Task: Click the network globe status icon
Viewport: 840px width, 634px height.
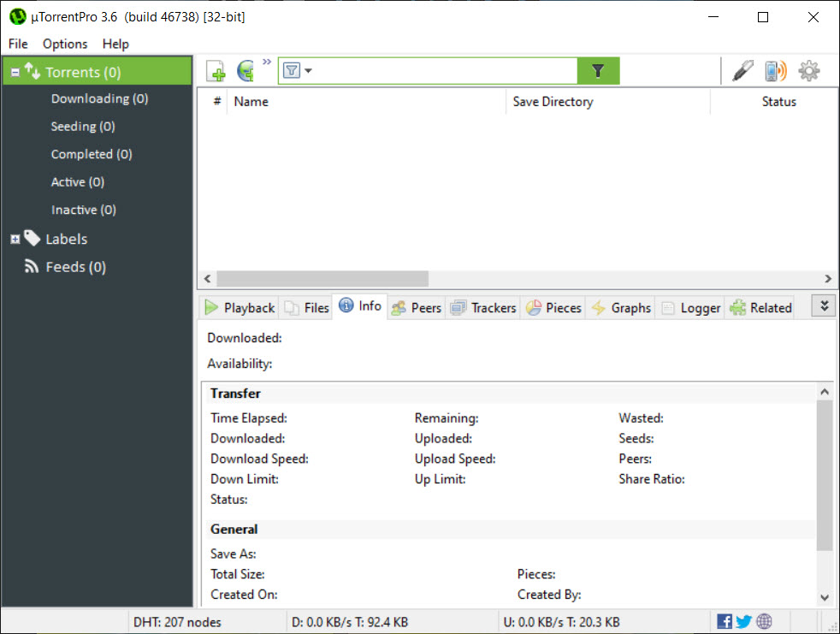Action: pos(764,621)
